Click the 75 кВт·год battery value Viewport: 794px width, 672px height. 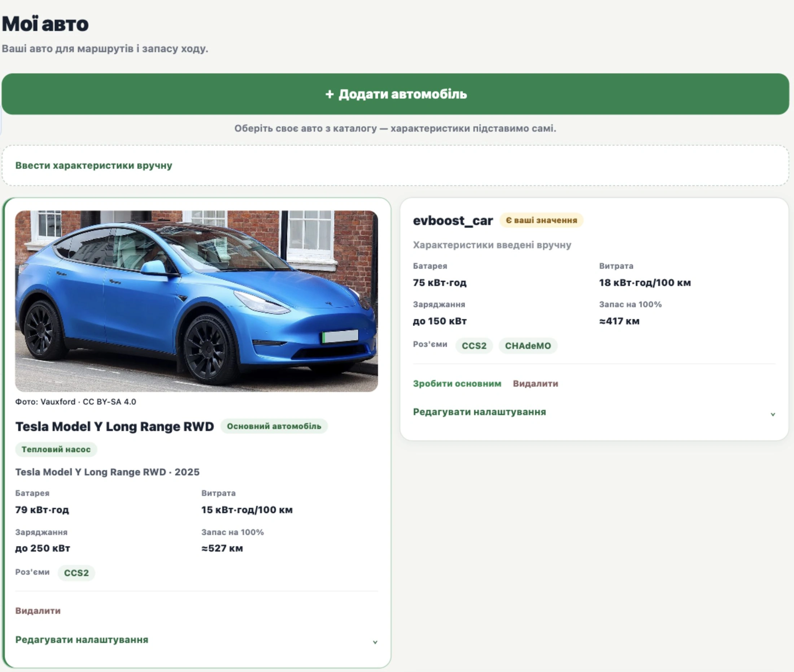point(440,283)
